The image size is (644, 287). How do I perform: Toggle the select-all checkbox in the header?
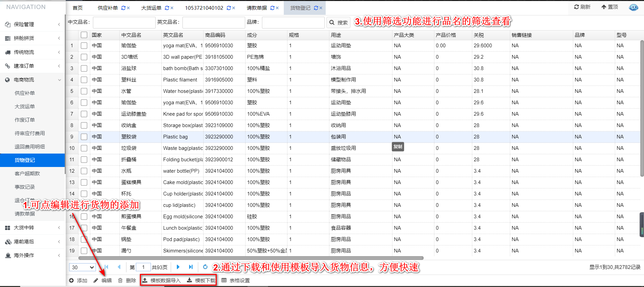(84, 35)
